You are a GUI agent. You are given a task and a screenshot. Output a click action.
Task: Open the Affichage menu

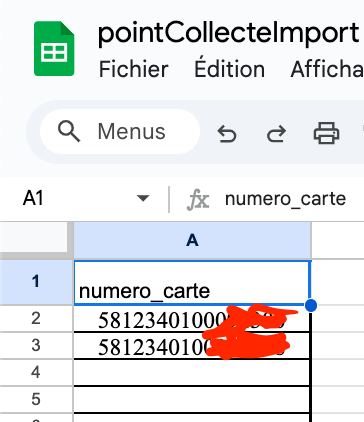(327, 69)
